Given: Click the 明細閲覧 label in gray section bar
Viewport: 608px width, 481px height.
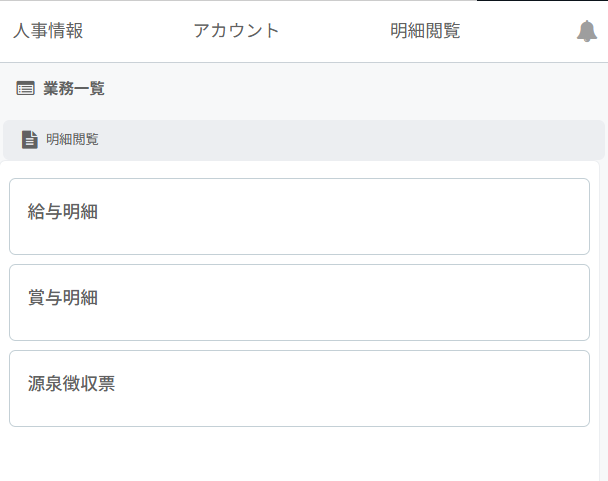Looking at the screenshot, I should 72,139.
